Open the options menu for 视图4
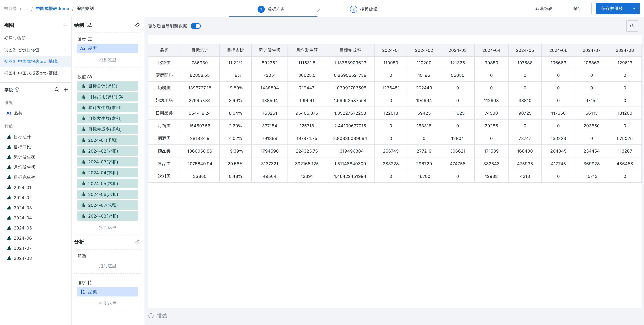Screen dimensions: 644x325 (x=65, y=73)
